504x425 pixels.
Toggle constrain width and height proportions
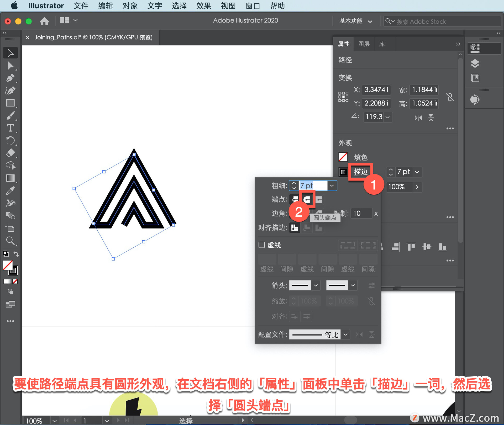coord(450,97)
